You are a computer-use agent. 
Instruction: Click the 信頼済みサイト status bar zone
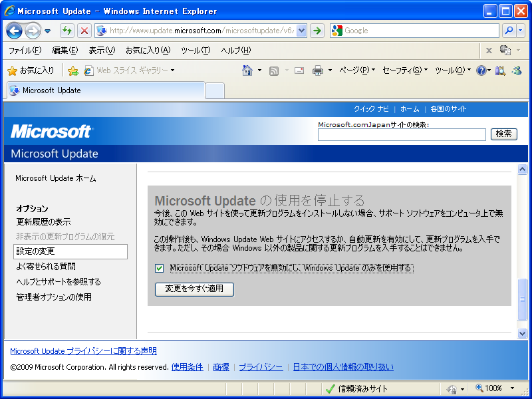[356, 389]
